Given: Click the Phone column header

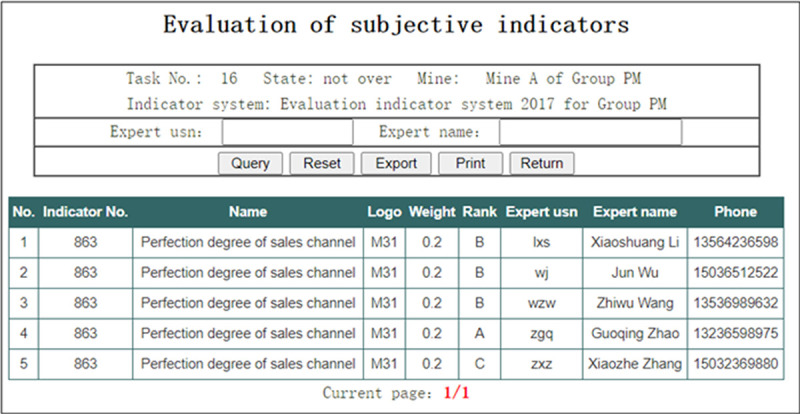Looking at the screenshot, I should tap(735, 212).
